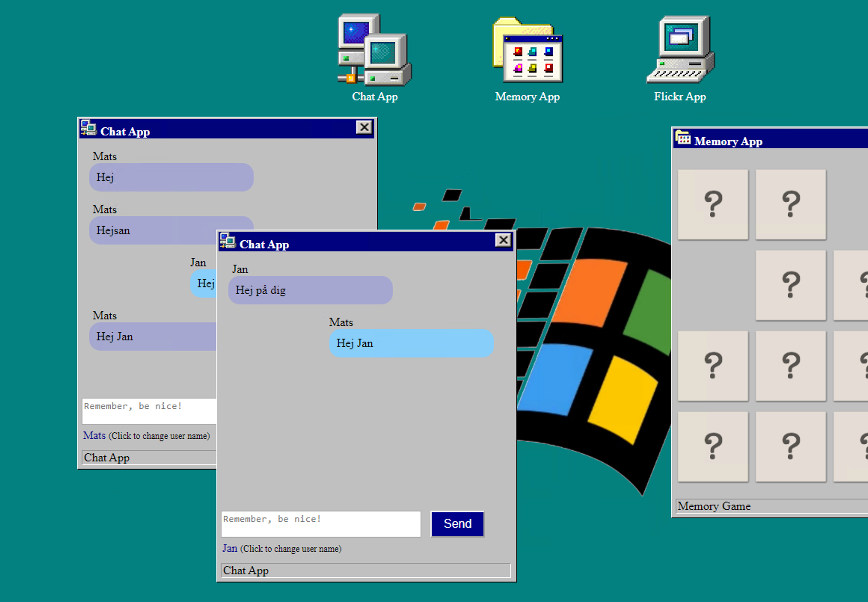Click the 'Hej på dig' message bubble

311,290
